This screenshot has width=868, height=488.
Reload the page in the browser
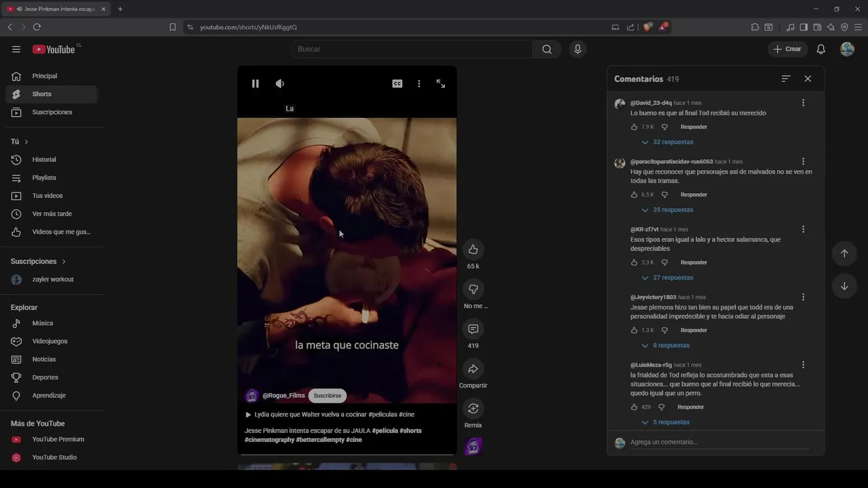coord(37,27)
